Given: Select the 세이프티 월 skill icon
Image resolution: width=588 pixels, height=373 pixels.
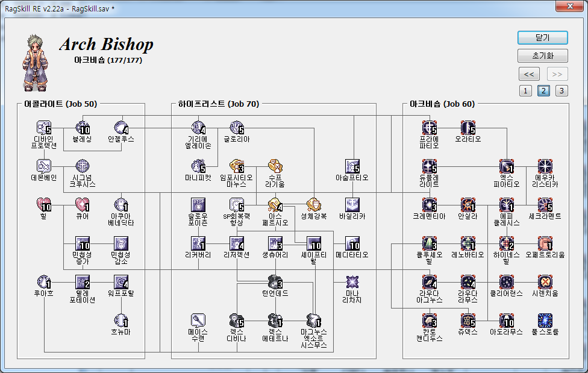Looking at the screenshot, I should point(314,243).
